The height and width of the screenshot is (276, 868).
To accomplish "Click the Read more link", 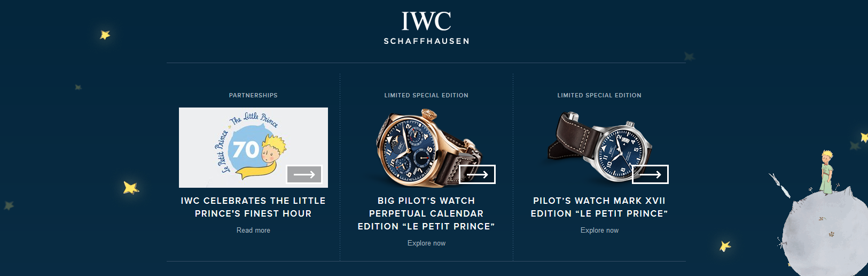I will [x=253, y=231].
